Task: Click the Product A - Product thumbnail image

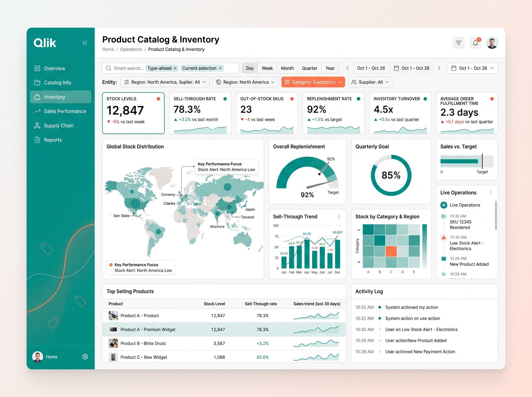Action: [113, 315]
